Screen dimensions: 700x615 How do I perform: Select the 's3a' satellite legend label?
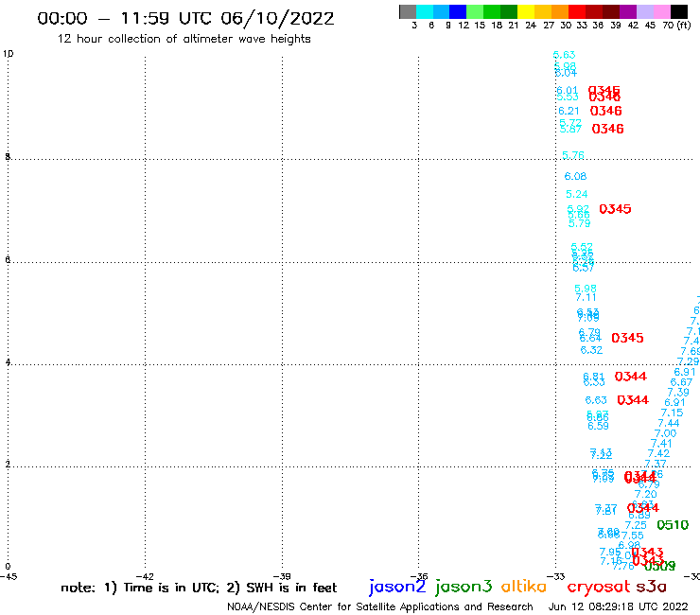tap(651, 587)
